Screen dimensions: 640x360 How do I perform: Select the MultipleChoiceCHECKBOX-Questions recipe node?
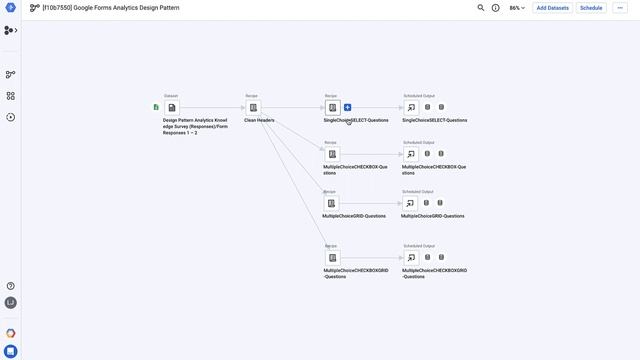[x=332, y=154]
